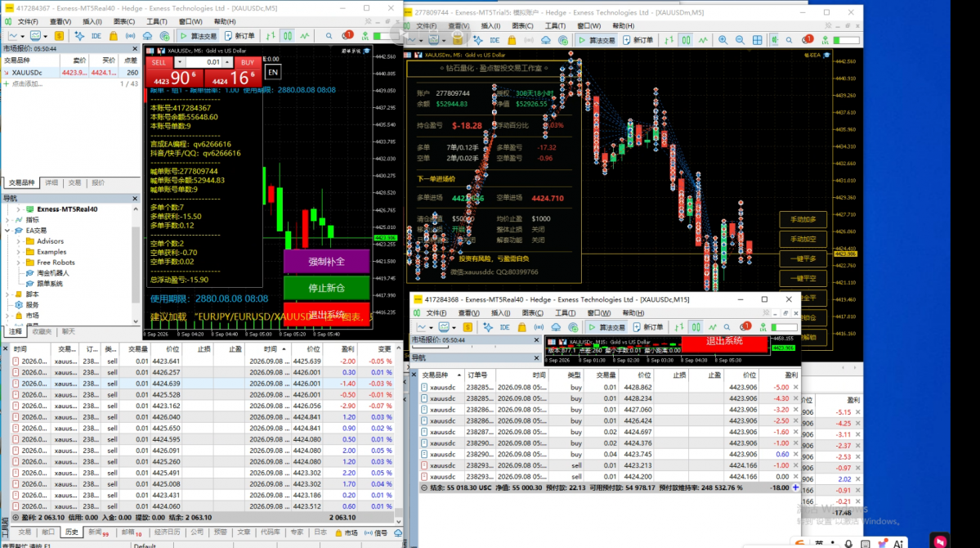This screenshot has height=548, width=980.
Task: Click signals icon in bottom-right window toolbar
Action: [539, 327]
